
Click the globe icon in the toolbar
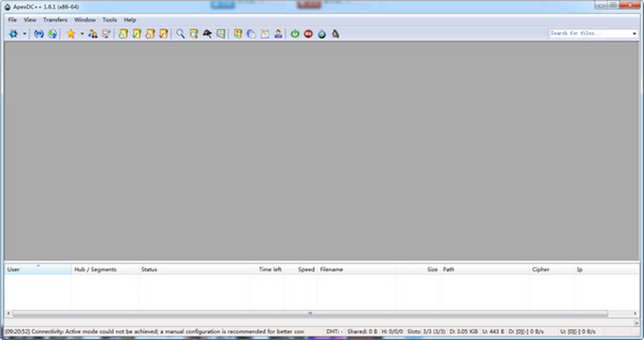coord(52,34)
